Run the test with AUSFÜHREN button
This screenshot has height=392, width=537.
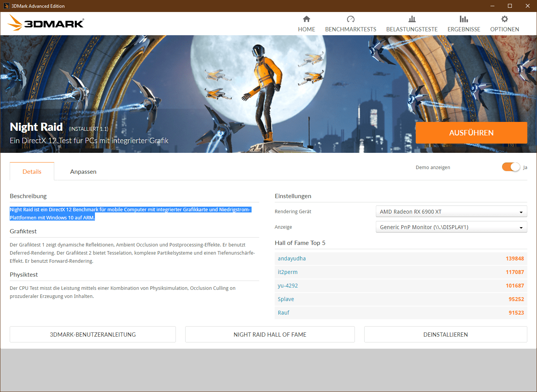472,133
